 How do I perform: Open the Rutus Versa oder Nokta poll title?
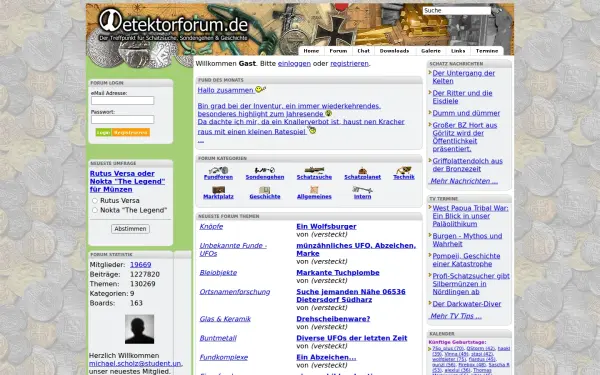point(127,181)
